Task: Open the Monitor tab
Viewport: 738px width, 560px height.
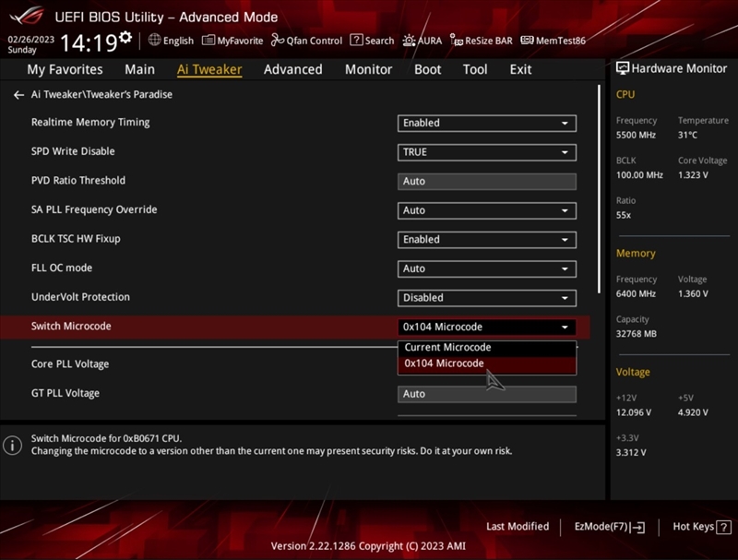Action: (x=368, y=69)
